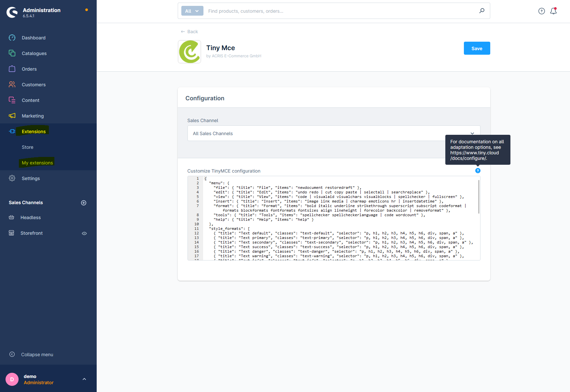
Task: Add a new sales channel with plus icon
Action: 84,203
